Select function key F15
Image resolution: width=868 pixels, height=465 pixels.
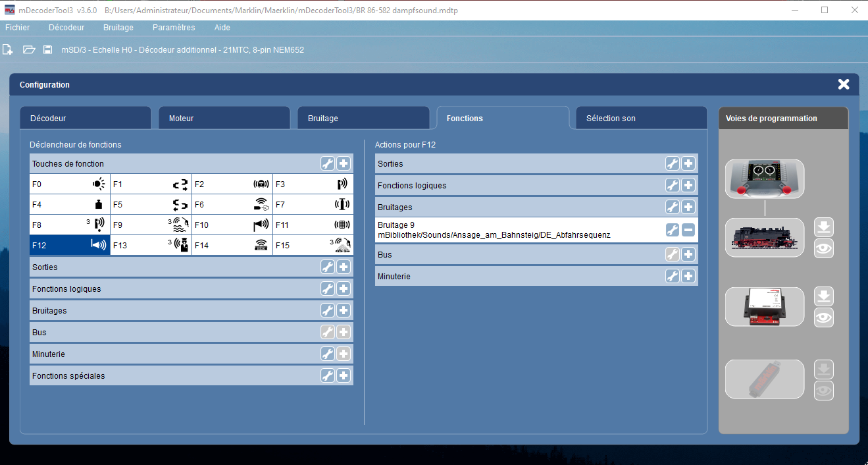(313, 245)
